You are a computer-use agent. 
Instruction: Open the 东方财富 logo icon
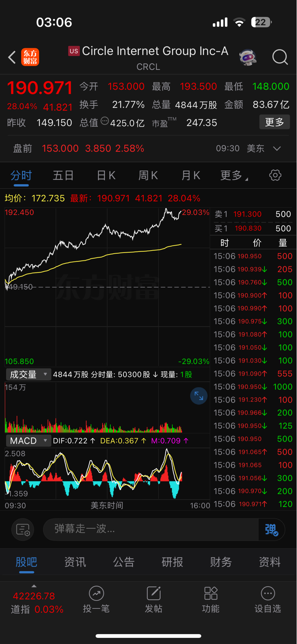click(30, 57)
